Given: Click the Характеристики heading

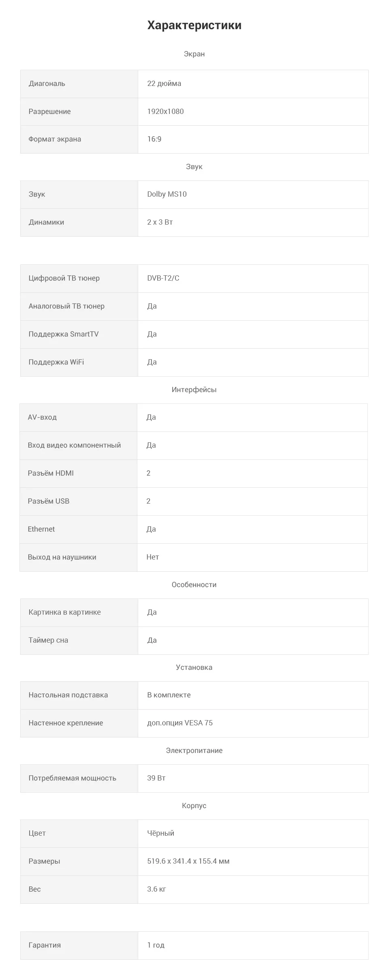Looking at the screenshot, I should tap(194, 25).
